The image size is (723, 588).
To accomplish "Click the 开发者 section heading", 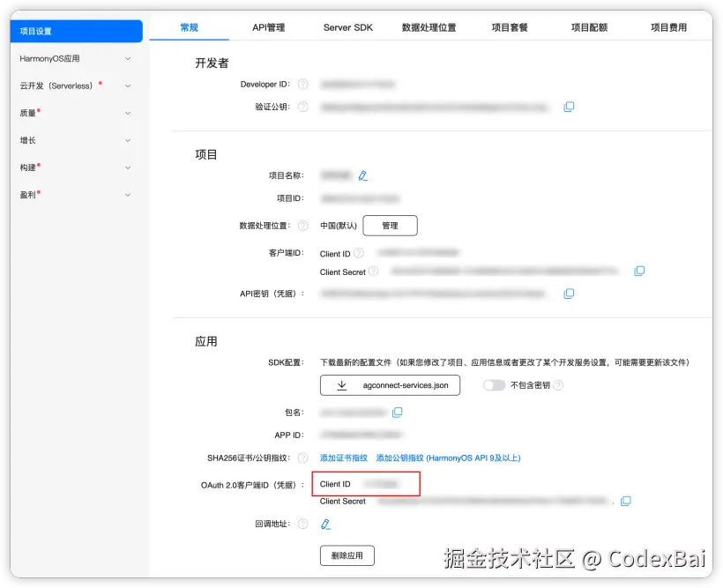I will click(212, 63).
